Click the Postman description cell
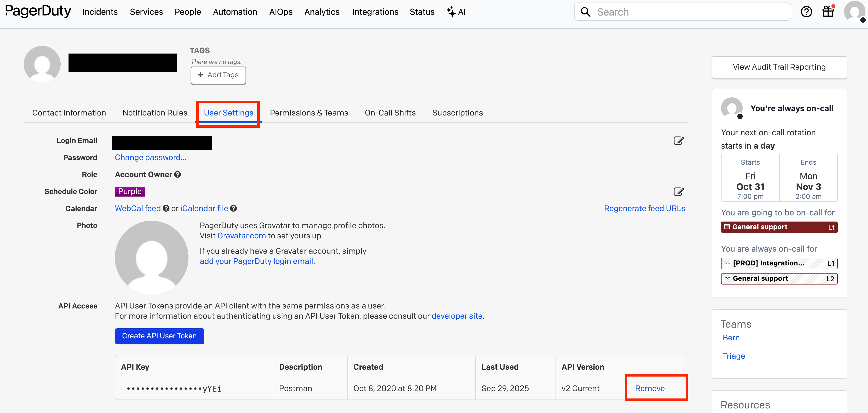The height and width of the screenshot is (413, 868). [x=295, y=388]
